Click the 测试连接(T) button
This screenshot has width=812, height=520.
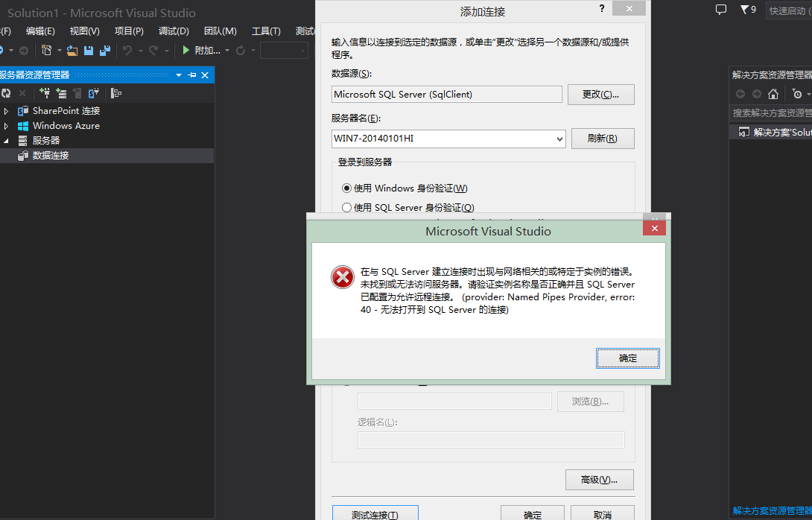(x=375, y=514)
